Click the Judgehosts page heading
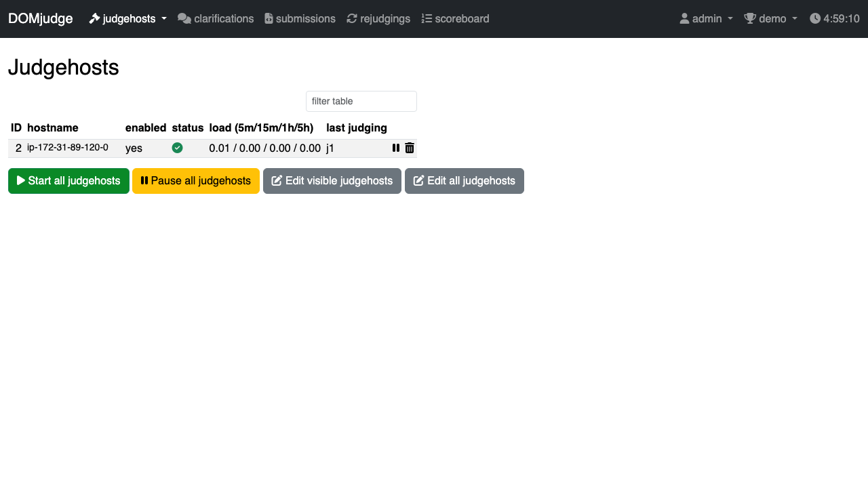The height and width of the screenshot is (488, 868). 64,67
